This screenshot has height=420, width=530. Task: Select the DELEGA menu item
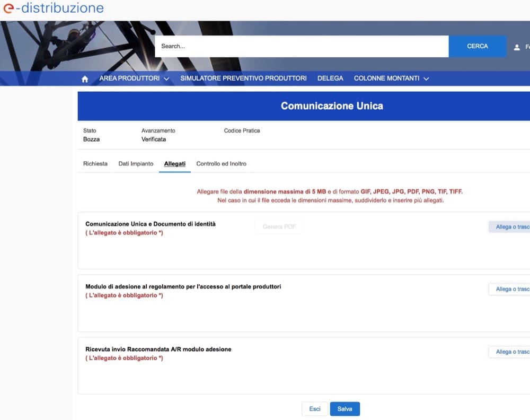pos(330,78)
